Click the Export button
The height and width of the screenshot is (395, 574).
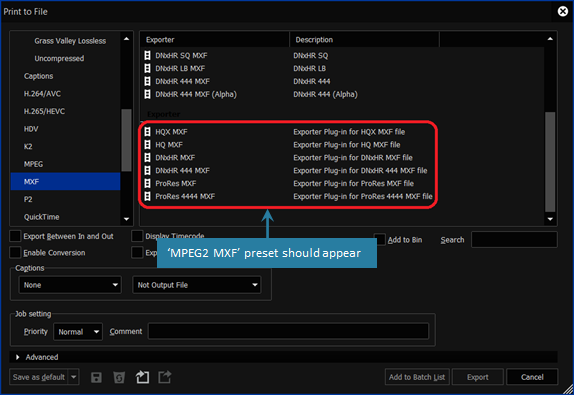pyautogui.click(x=477, y=377)
